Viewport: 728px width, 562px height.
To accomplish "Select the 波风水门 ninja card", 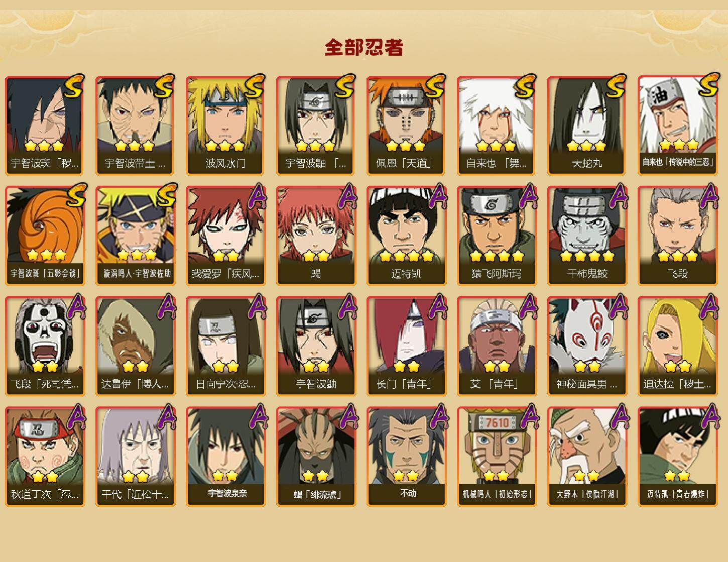I will (225, 125).
